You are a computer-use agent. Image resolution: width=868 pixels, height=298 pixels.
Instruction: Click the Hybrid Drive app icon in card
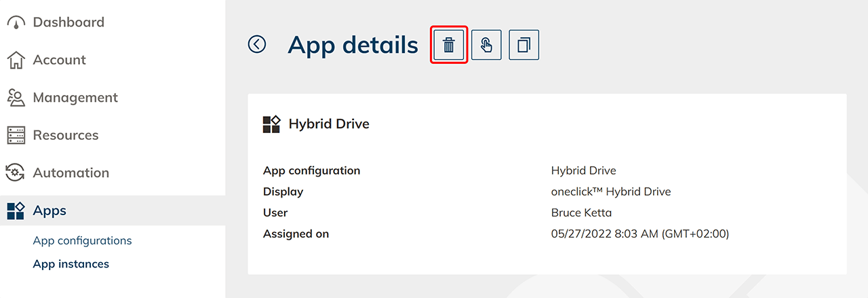[271, 124]
